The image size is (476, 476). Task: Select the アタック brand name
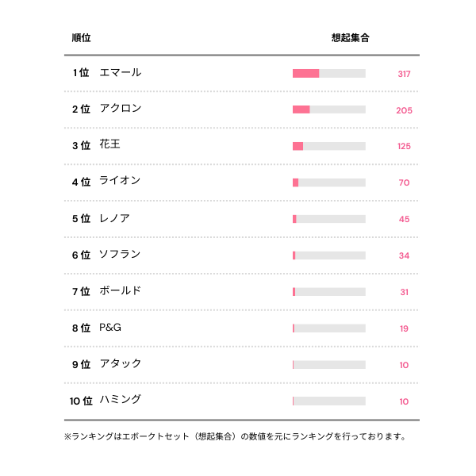[121, 364]
